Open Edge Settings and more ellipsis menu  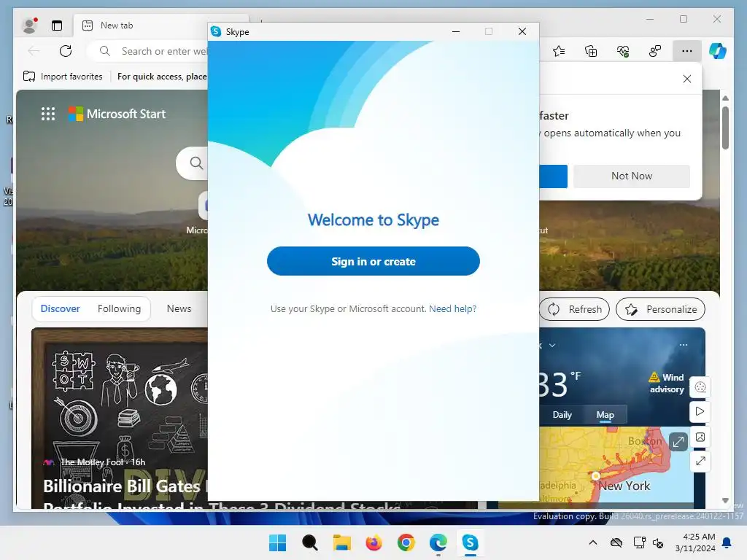click(686, 51)
